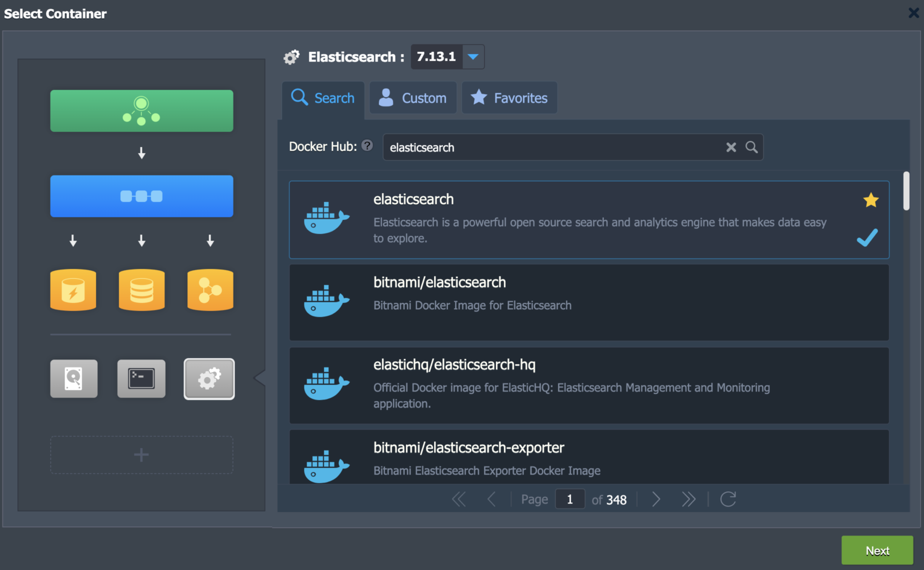924x570 pixels.
Task: Open the Favorites tab
Action: (x=509, y=98)
